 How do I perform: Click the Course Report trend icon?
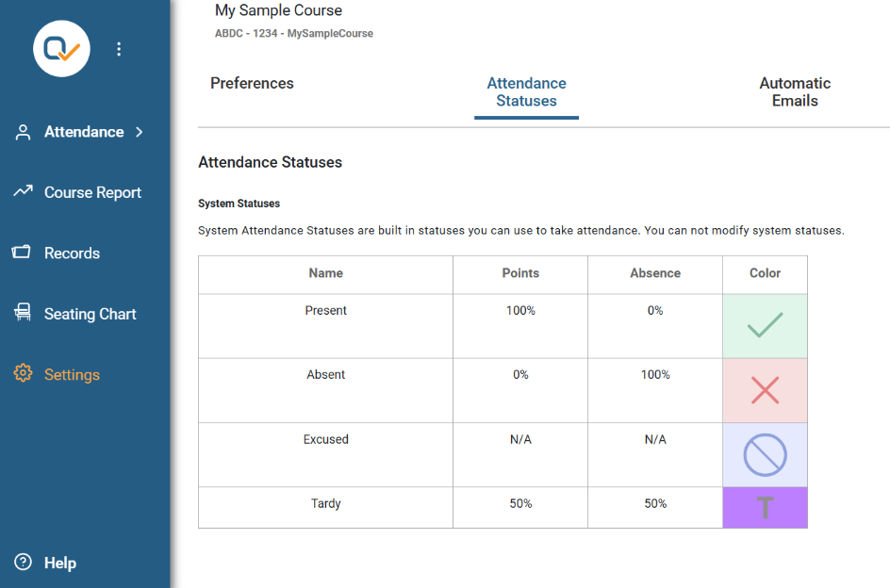point(23,191)
